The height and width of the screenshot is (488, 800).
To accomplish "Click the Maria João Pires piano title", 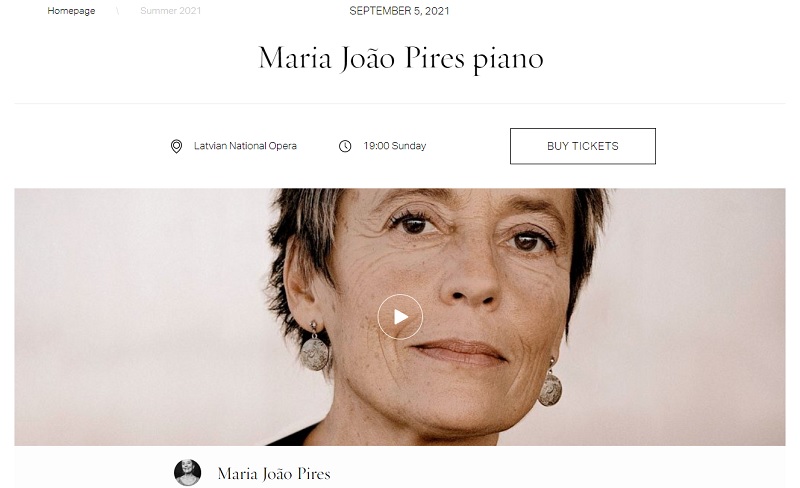I will pos(401,59).
